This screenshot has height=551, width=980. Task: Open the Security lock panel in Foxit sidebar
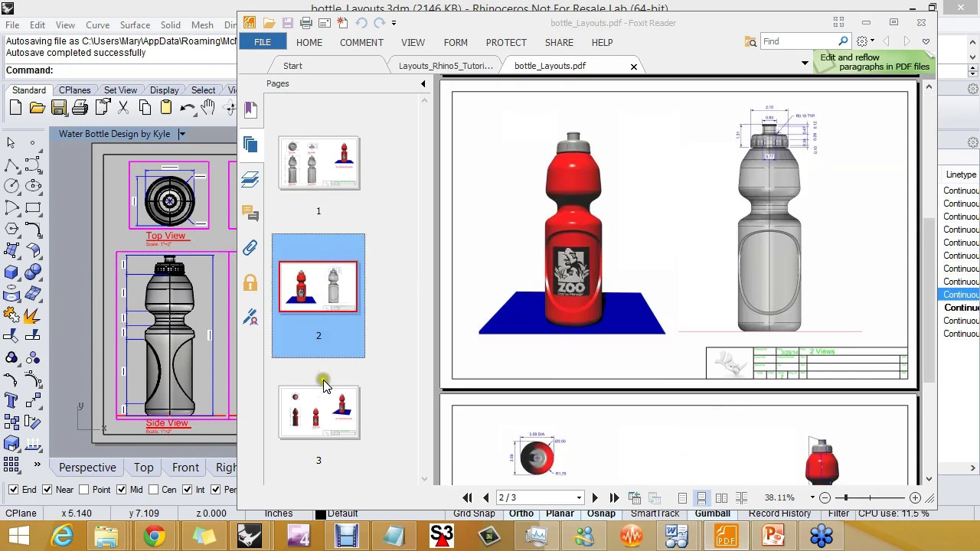(x=250, y=283)
